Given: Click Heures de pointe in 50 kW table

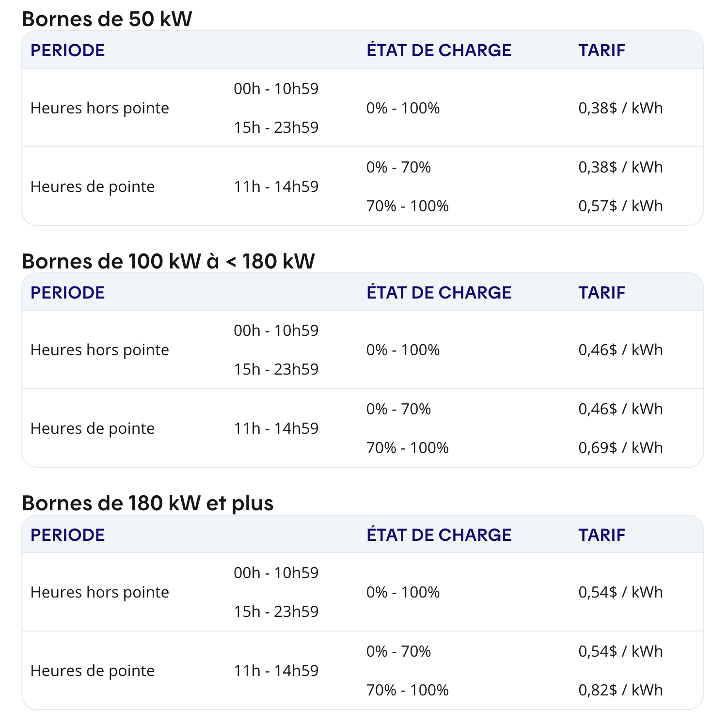Looking at the screenshot, I should (93, 187).
